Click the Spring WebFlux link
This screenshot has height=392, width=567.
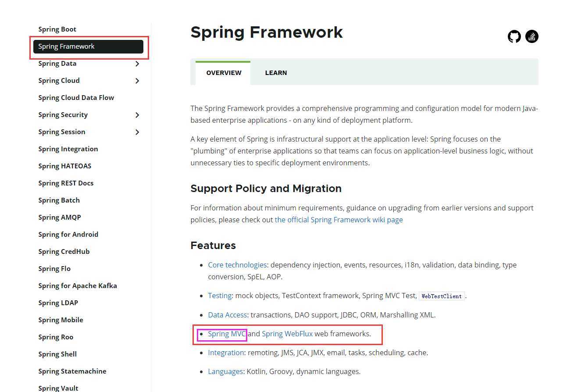pyautogui.click(x=287, y=334)
